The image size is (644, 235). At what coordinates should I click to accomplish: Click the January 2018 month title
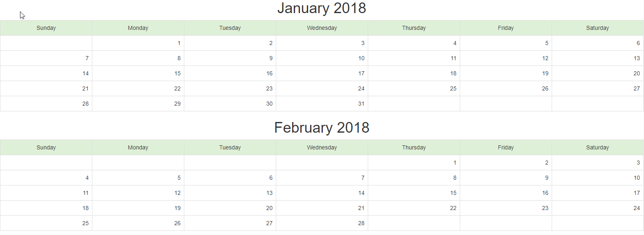322,8
